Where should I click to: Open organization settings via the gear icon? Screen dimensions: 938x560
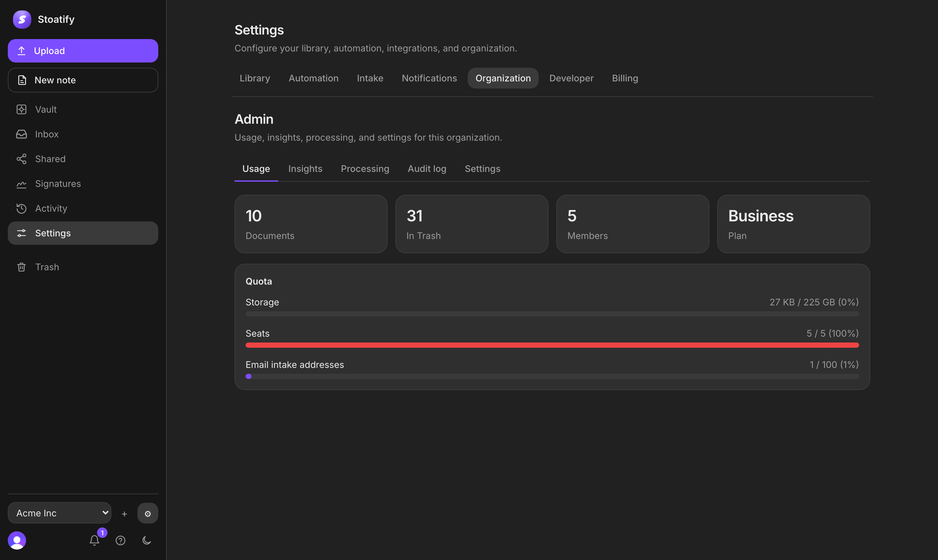click(x=148, y=513)
